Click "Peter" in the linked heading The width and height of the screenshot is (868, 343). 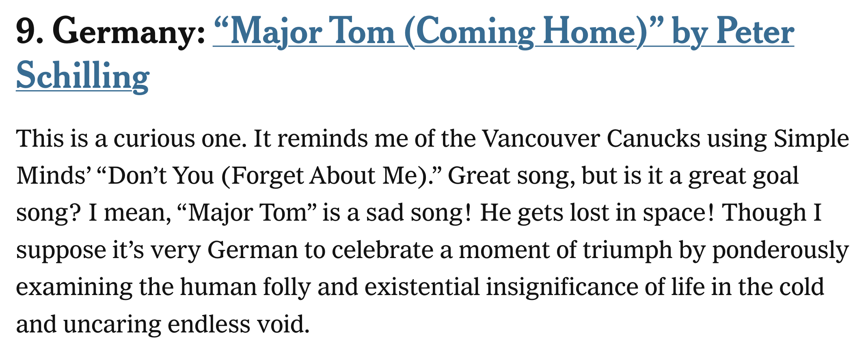pyautogui.click(x=755, y=33)
